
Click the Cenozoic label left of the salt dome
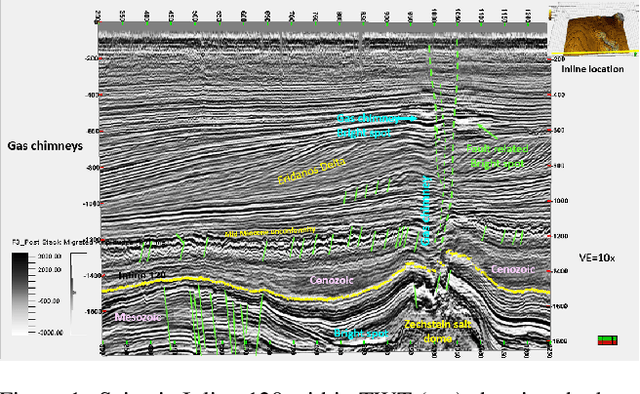331,280
